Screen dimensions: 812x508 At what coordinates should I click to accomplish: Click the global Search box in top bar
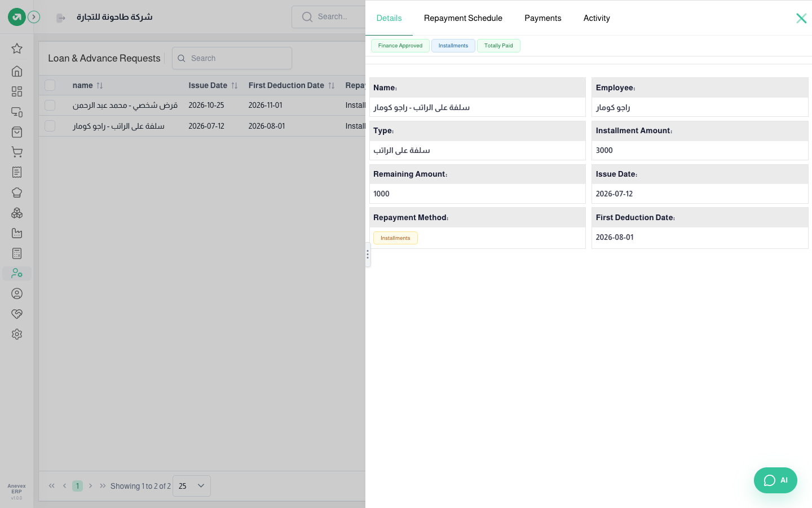click(x=329, y=17)
